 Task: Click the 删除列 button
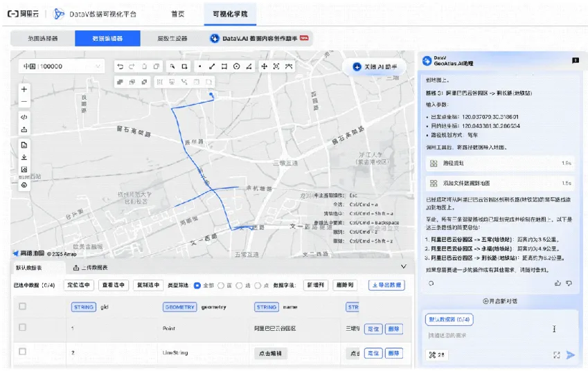(x=345, y=284)
